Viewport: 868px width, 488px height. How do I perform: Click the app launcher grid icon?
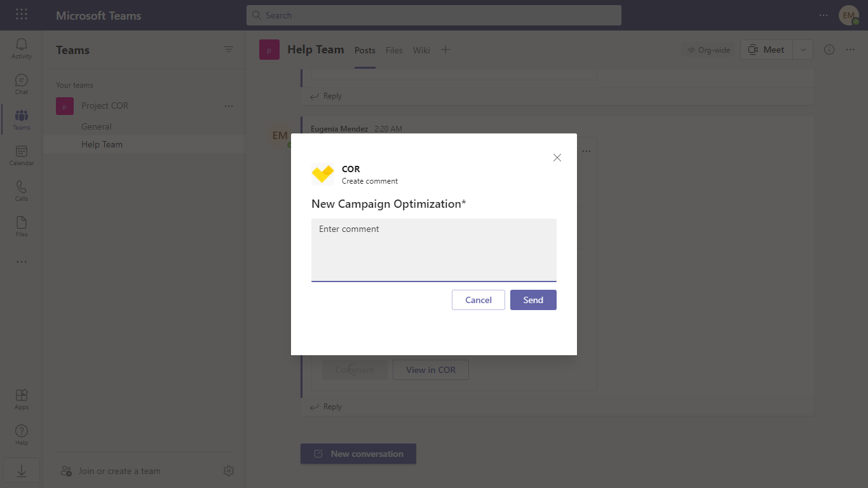coord(22,15)
